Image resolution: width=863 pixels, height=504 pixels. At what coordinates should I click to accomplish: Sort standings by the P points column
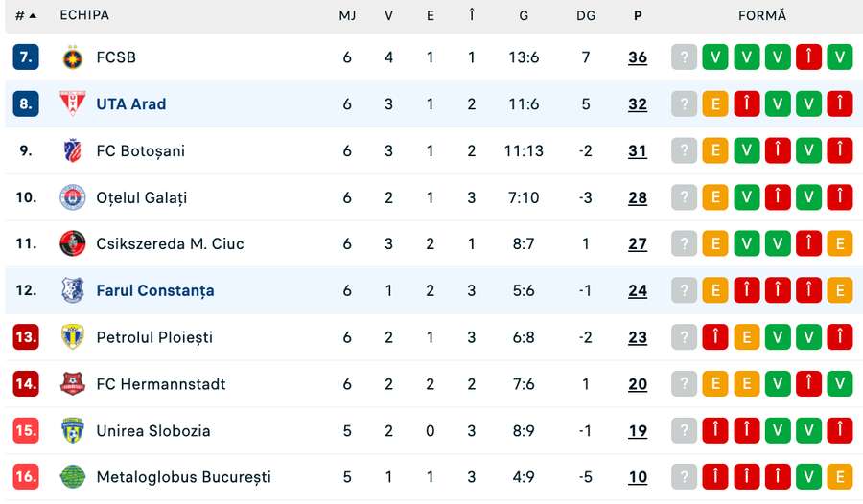coord(638,16)
